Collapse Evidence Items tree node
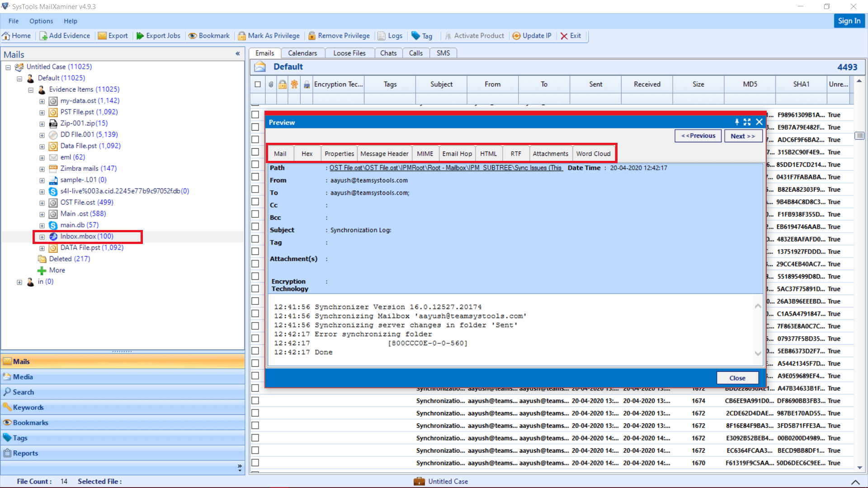 point(31,90)
